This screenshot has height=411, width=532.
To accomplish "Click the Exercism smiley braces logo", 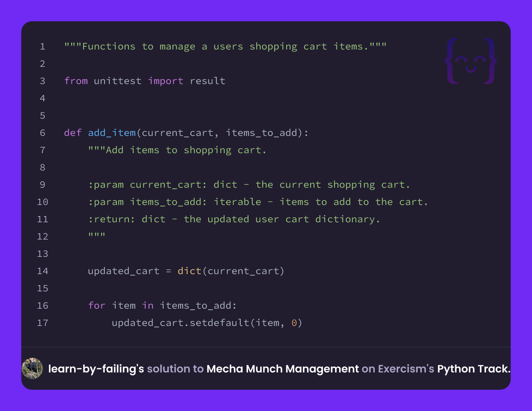I will pos(471,61).
